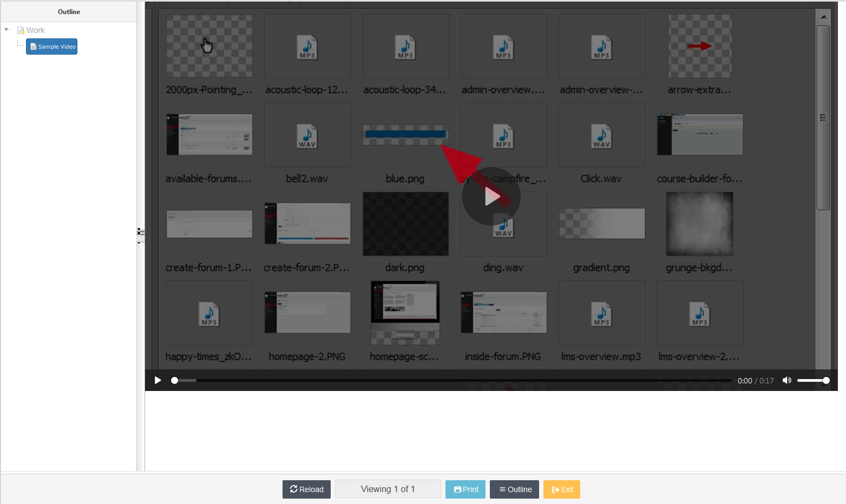Mute the video with speaker icon
Image resolution: width=846 pixels, height=504 pixels.
(x=787, y=380)
